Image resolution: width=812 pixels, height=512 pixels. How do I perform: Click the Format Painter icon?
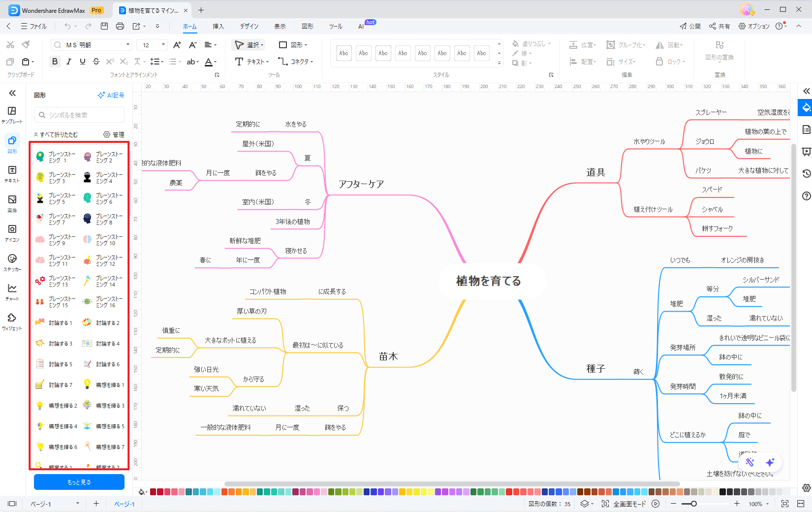coord(26,45)
